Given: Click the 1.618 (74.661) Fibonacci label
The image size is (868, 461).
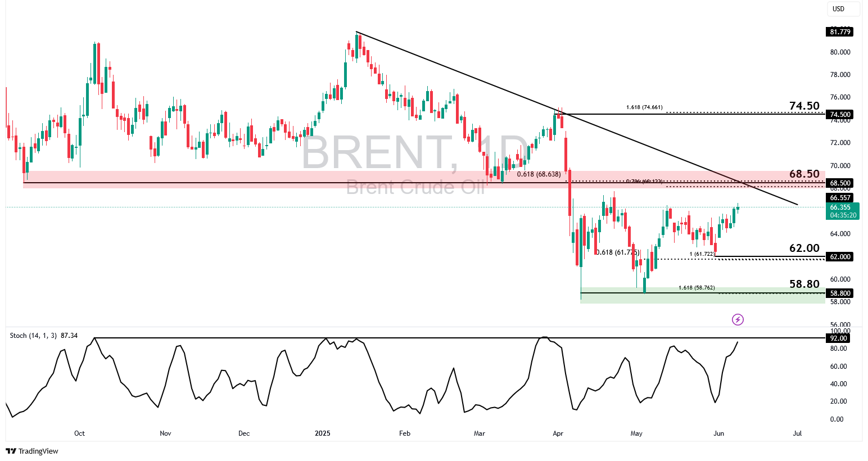Looking at the screenshot, I should 644,107.
